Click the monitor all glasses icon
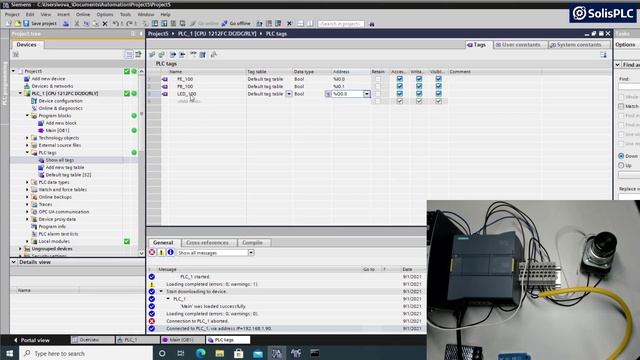Screen dimensions: 640x360 (x=193, y=54)
